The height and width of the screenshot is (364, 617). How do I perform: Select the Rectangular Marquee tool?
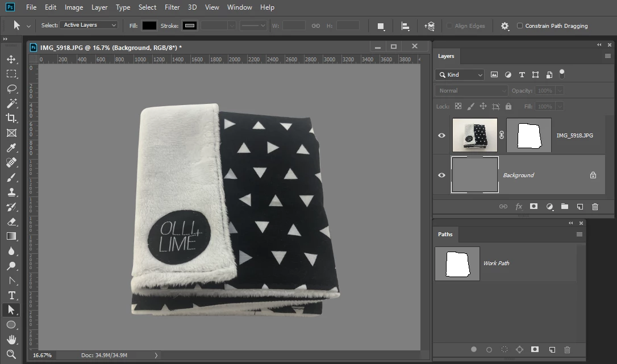pos(11,74)
